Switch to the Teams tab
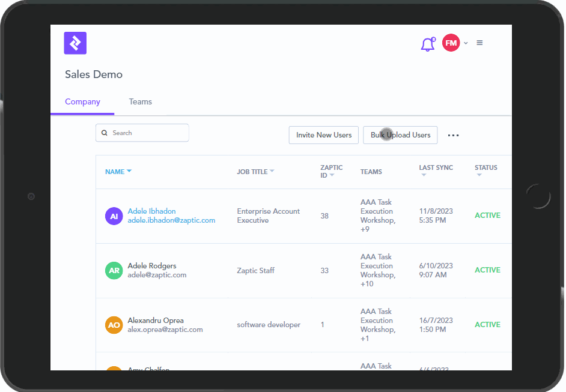 (140, 102)
